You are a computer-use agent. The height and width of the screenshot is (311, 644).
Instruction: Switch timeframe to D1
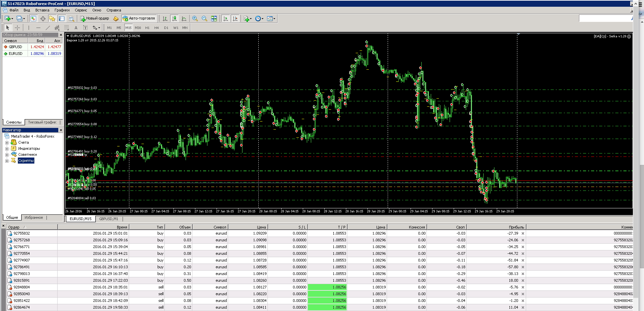click(166, 28)
